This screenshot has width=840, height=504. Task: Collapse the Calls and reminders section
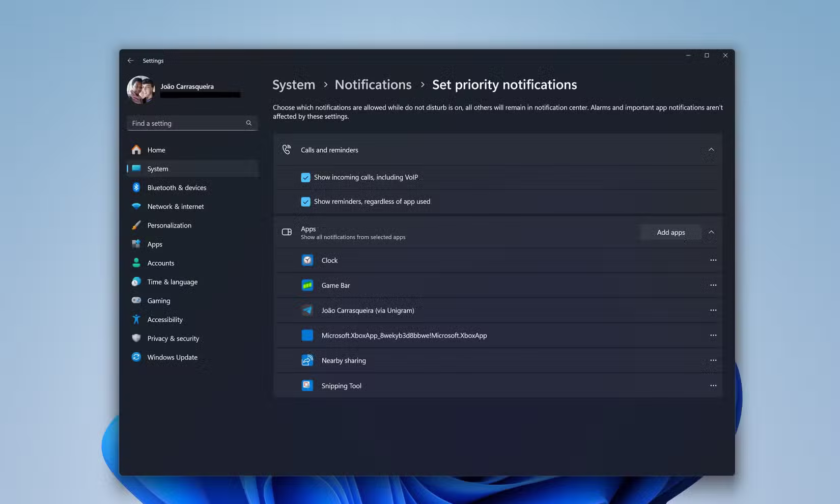coord(711,150)
